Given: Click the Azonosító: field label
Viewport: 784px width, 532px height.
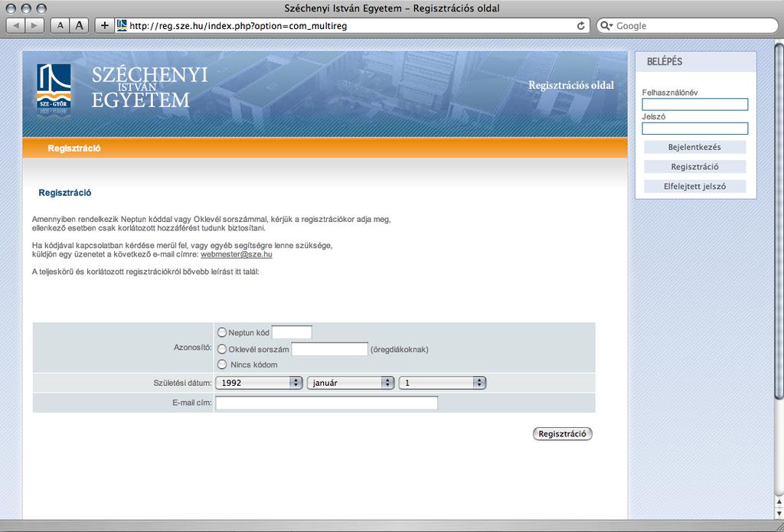Looking at the screenshot, I should (x=192, y=348).
